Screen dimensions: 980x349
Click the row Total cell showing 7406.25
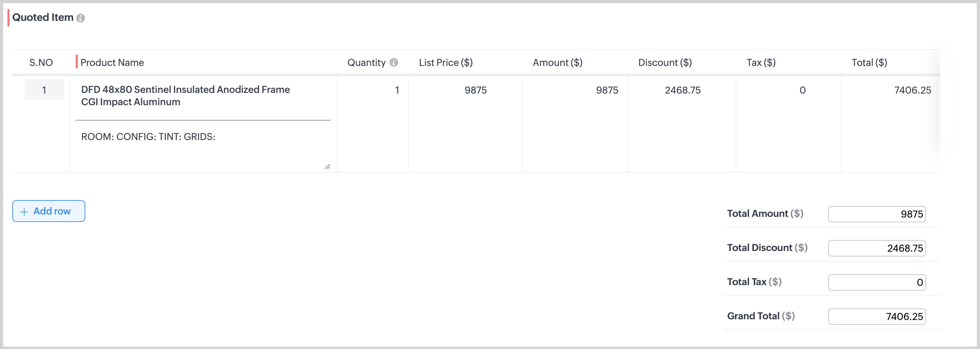890,90
